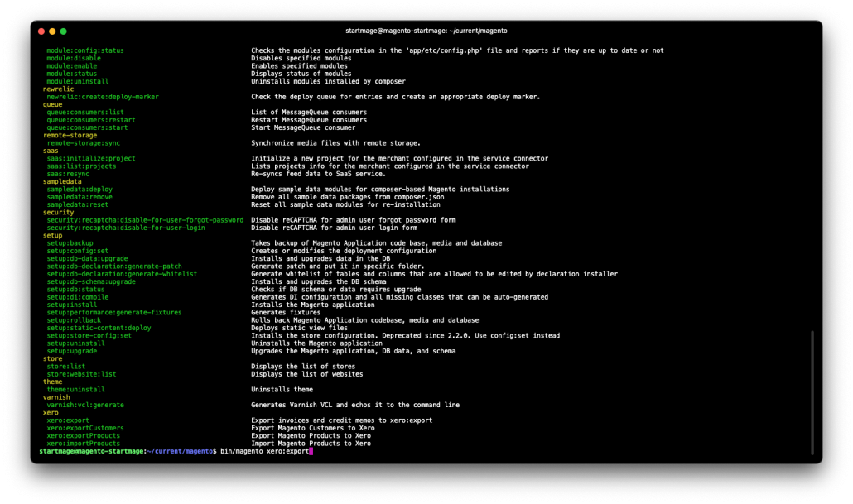Select 'remote-storage:sync' command text
Image resolution: width=853 pixels, height=504 pixels.
click(84, 143)
